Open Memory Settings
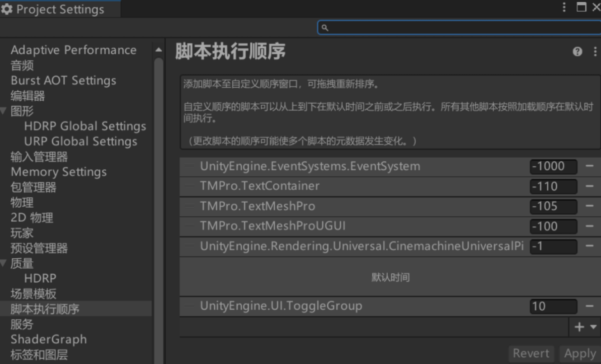Image resolution: width=601 pixels, height=364 pixels. coord(59,172)
